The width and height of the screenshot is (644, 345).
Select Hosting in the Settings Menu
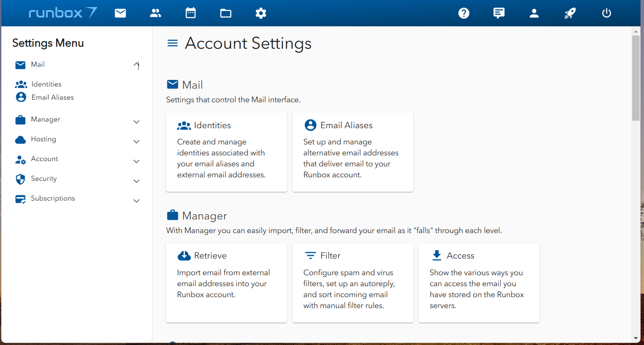click(x=43, y=139)
